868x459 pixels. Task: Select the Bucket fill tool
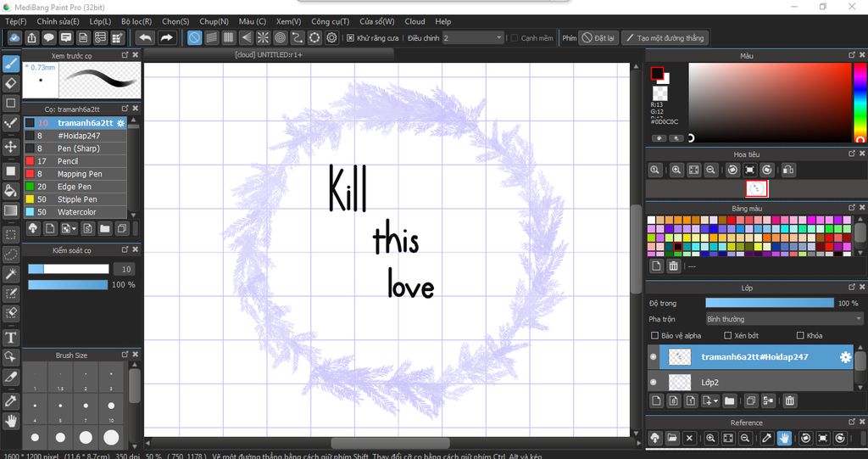(x=10, y=191)
